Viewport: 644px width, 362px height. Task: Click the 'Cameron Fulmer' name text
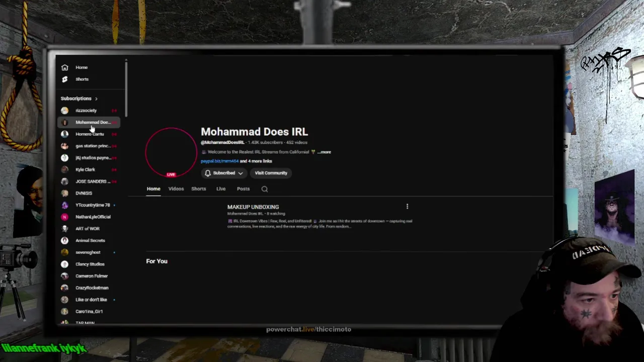coord(92,276)
